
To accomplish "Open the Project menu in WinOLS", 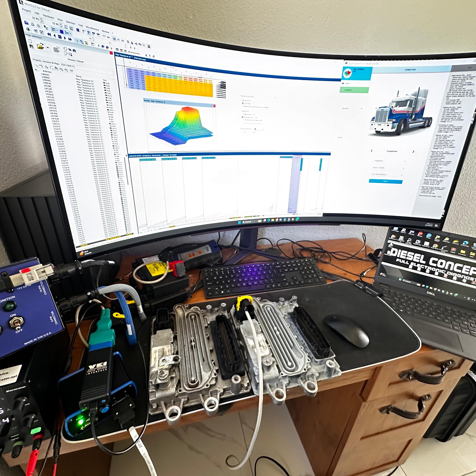I will click(26, 10).
